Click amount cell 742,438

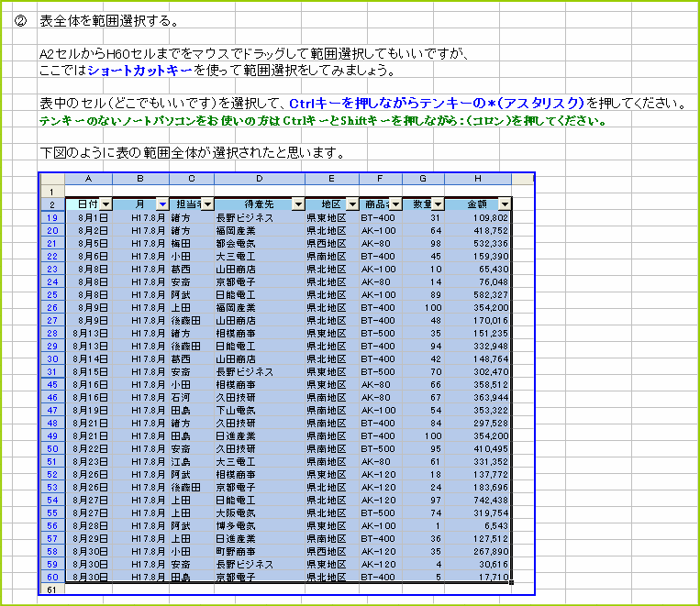tap(478, 501)
